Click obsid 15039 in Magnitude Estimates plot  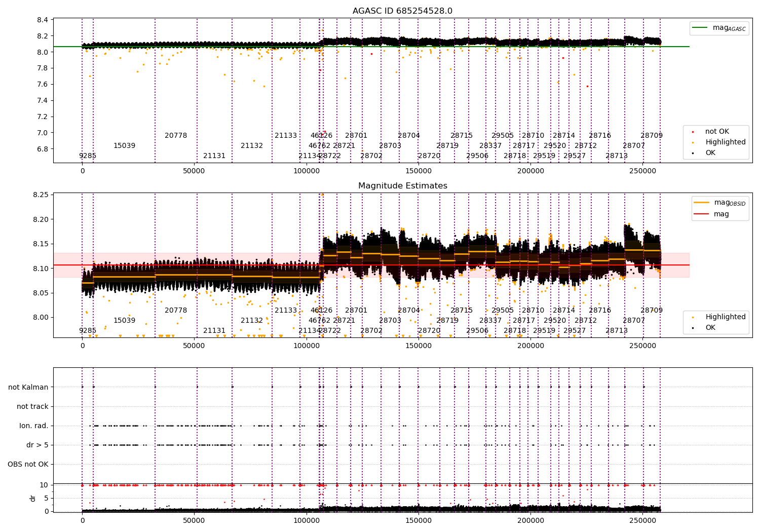click(x=124, y=320)
